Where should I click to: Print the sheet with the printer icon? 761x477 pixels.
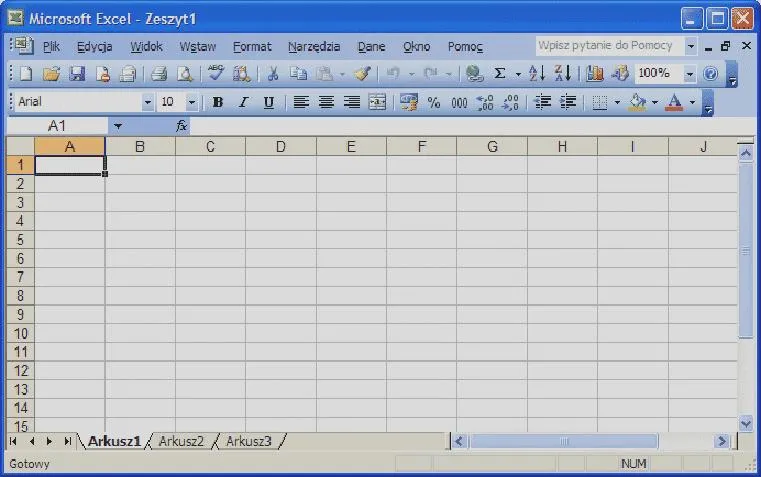pyautogui.click(x=159, y=74)
